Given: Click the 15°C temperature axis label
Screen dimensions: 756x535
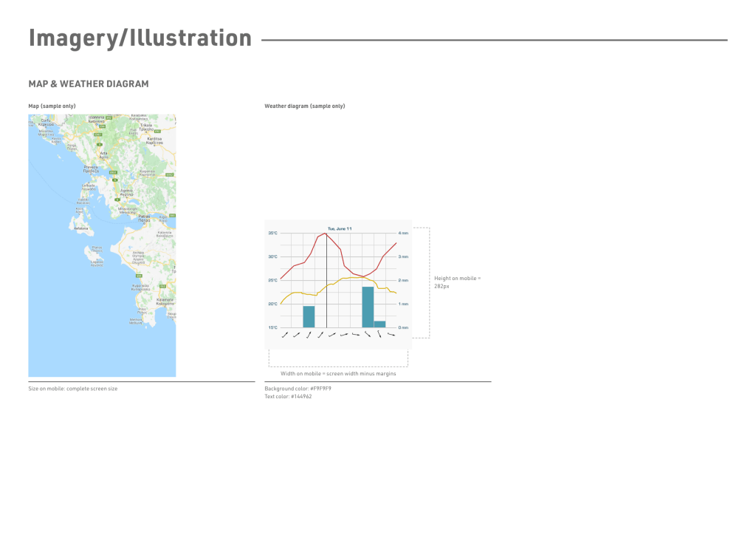Looking at the screenshot, I should tap(272, 327).
